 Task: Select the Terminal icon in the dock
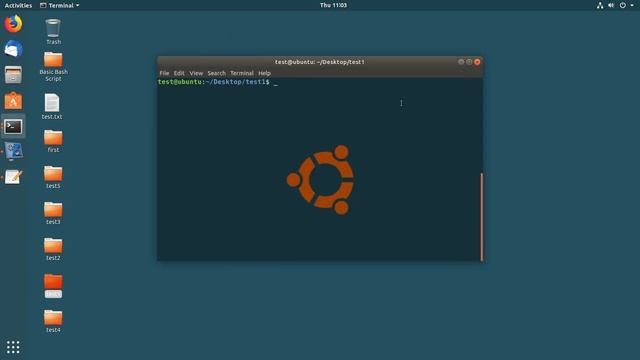pyautogui.click(x=13, y=127)
